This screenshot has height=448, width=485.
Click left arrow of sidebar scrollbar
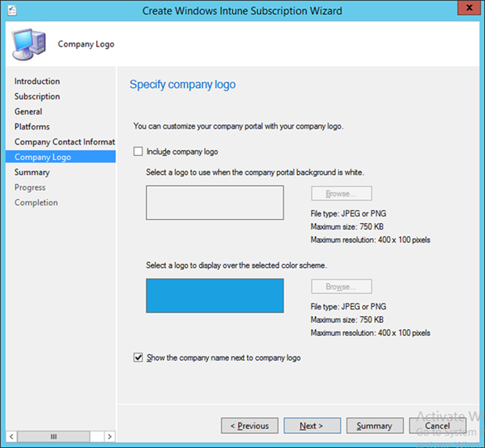(x=12, y=436)
